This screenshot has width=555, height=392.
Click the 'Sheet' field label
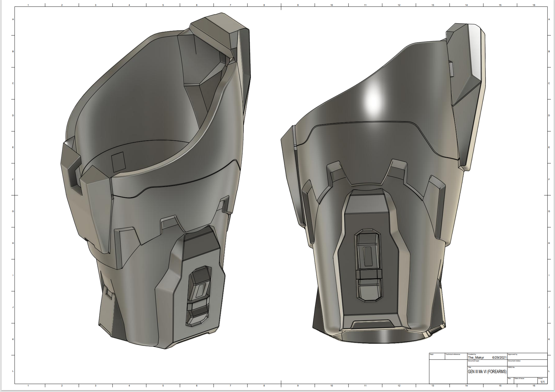coord(540,378)
